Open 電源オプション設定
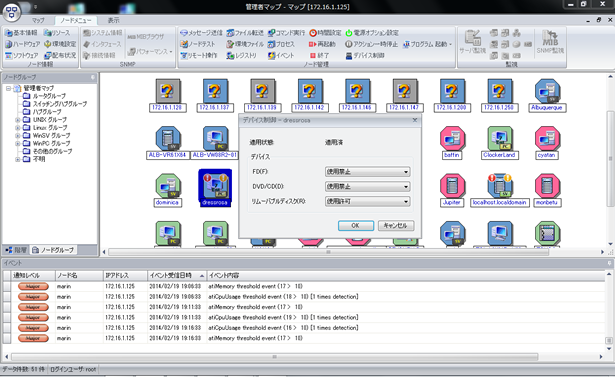Screen dimensions: 615x377 (x=372, y=33)
